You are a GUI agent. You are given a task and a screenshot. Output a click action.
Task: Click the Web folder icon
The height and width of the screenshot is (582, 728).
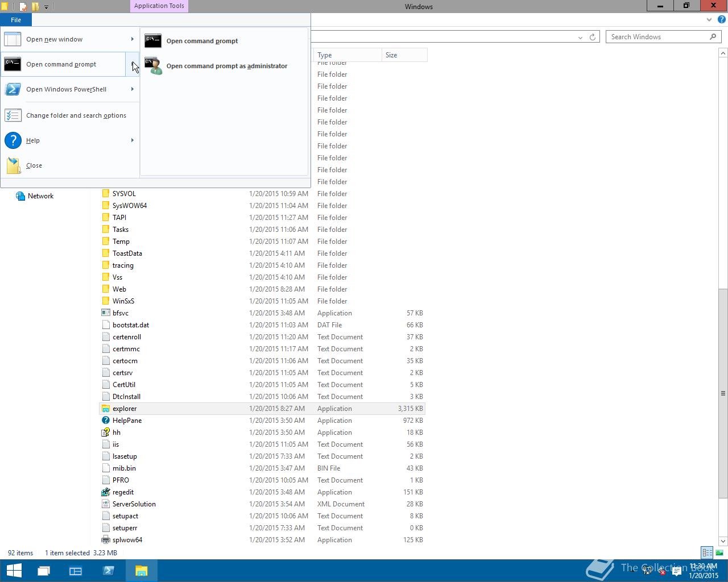pyautogui.click(x=105, y=289)
